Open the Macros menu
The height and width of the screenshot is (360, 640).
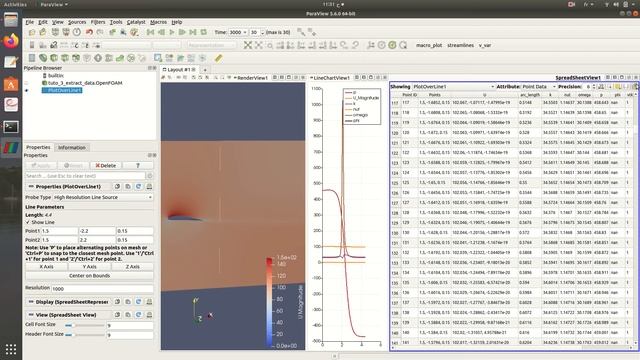(158, 22)
